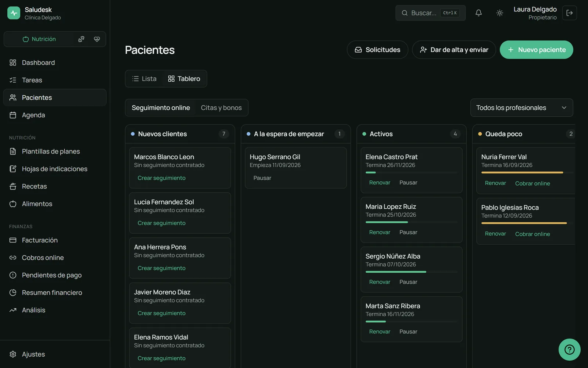Switch to the dumbbell training module
The height and width of the screenshot is (368, 588).
(x=81, y=39)
